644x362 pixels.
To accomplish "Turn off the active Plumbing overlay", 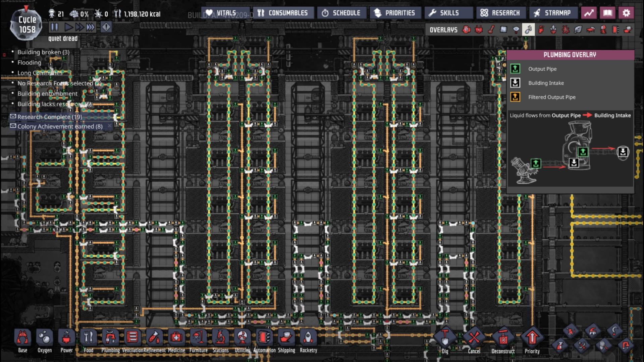I will point(528,30).
